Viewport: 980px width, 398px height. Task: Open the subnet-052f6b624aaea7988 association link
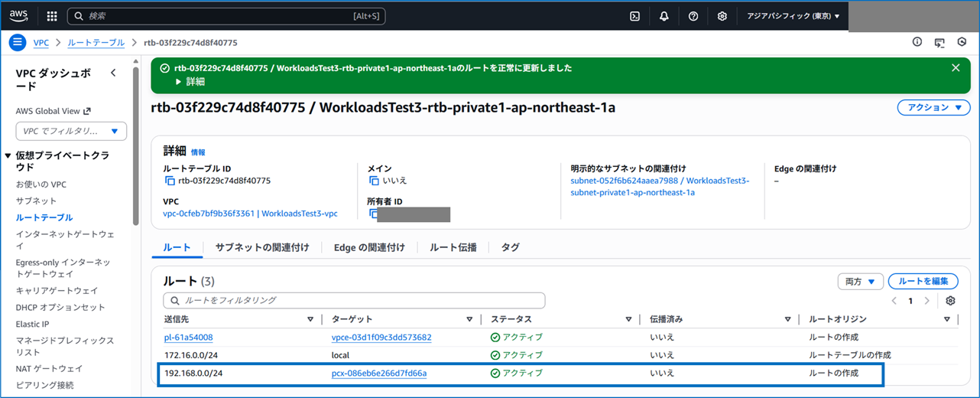point(660,187)
